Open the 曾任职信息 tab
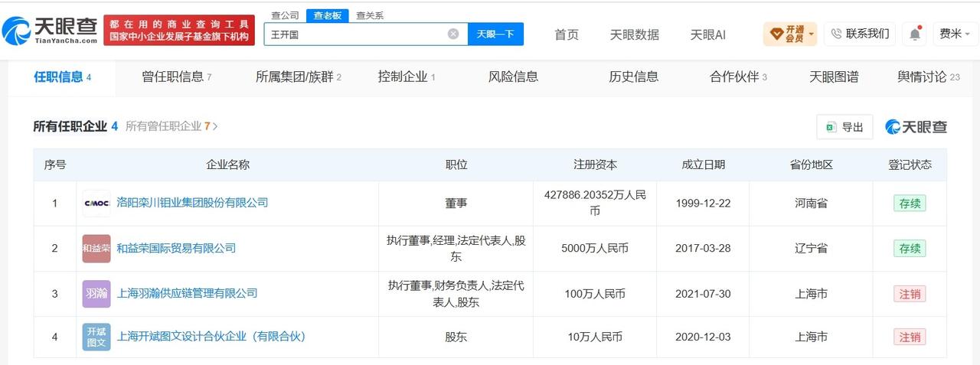 [x=176, y=77]
